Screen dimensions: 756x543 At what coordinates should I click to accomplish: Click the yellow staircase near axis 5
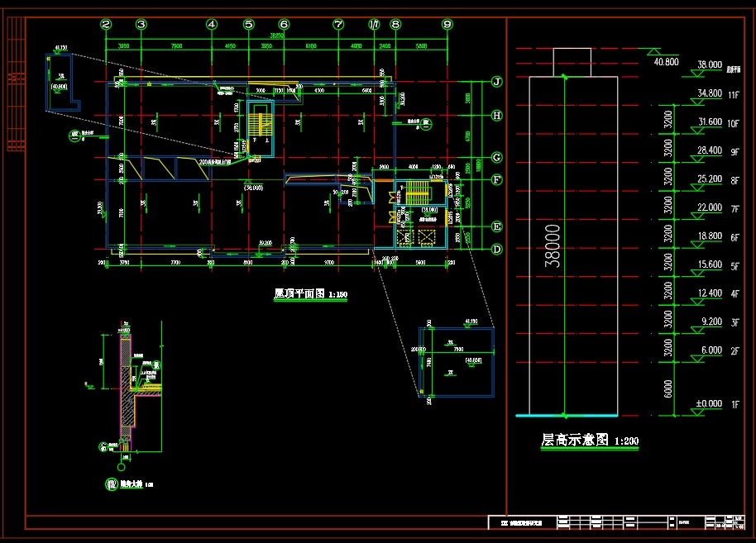[x=261, y=126]
